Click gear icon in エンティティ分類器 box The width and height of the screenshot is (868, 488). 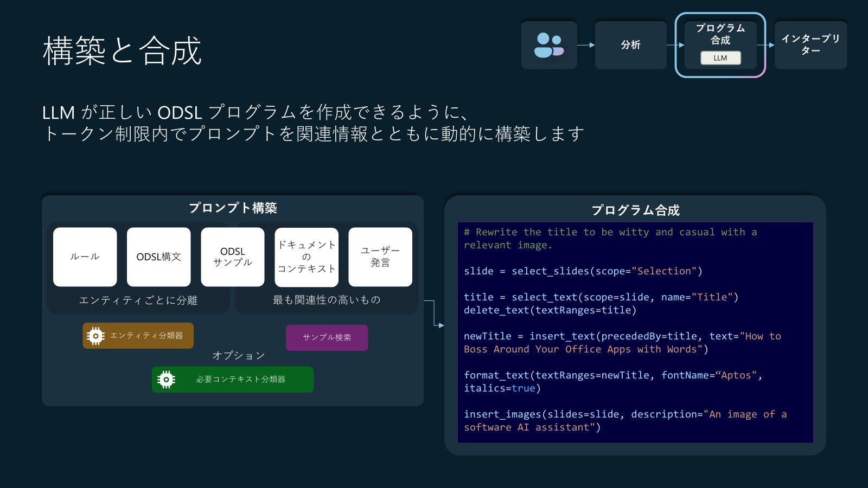(96, 336)
